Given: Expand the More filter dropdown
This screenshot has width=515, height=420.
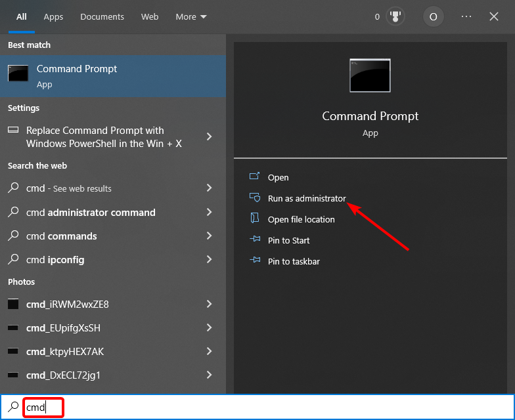Looking at the screenshot, I should 191,17.
